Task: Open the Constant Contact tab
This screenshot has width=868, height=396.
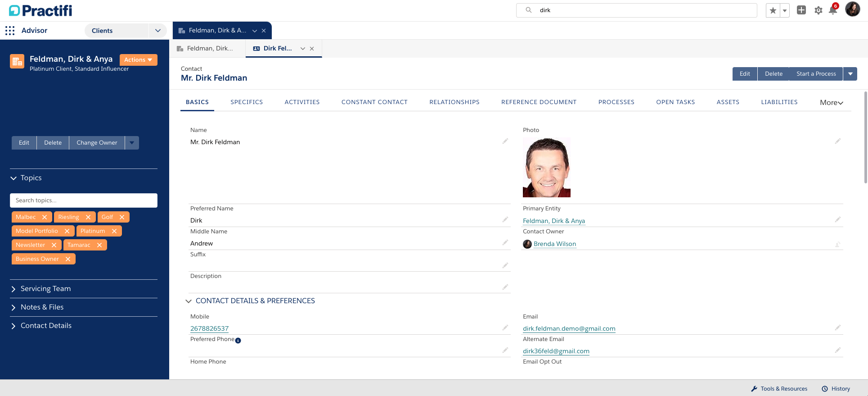Action: tap(374, 102)
